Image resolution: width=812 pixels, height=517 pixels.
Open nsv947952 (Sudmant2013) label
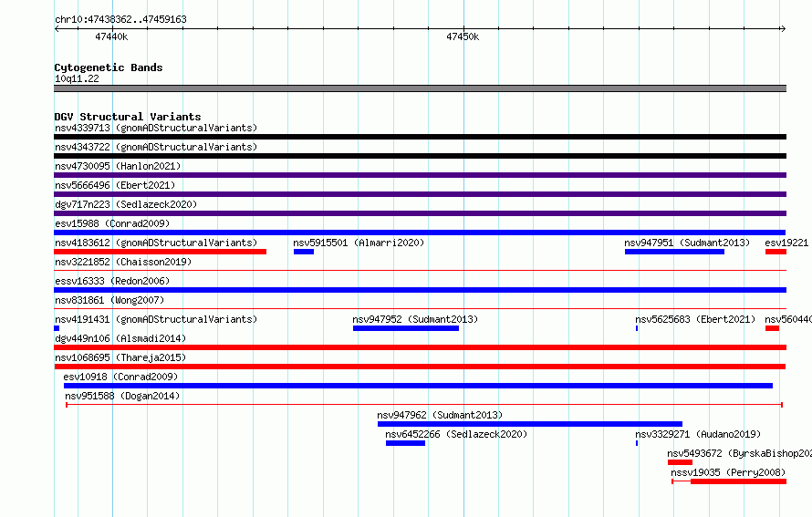point(415,319)
